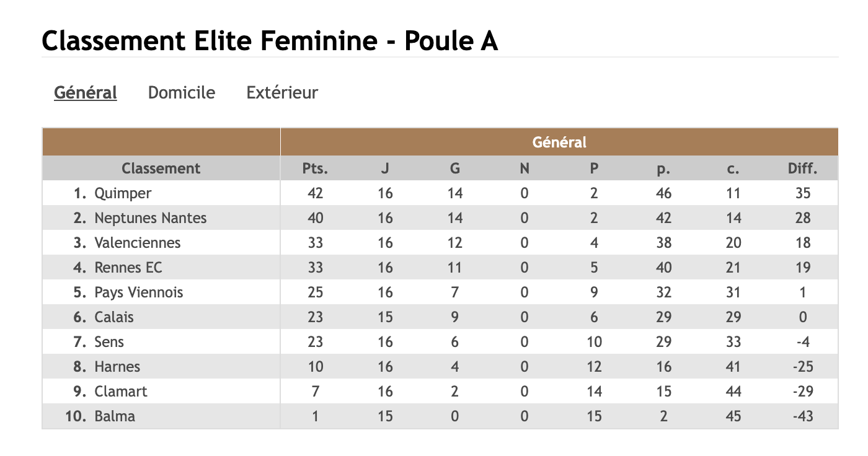The width and height of the screenshot is (868, 456).
Task: Click Quimper's 42 points cell
Action: 315,193
